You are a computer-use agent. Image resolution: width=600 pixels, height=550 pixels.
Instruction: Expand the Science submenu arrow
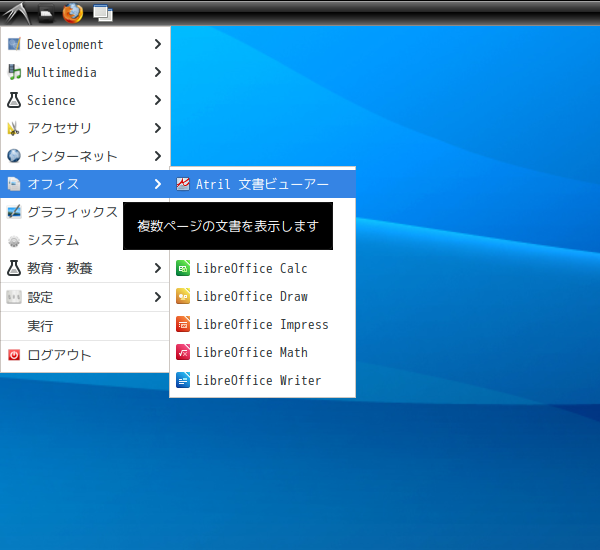158,100
